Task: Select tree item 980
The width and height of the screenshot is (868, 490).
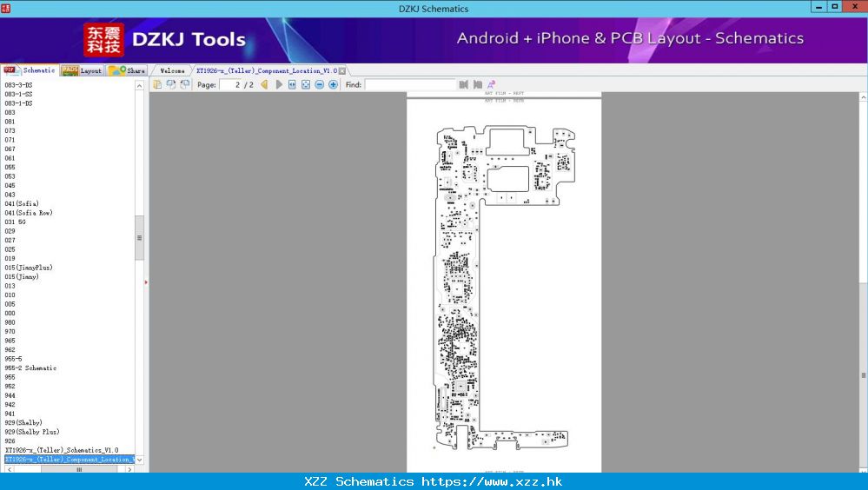Action: (10, 322)
